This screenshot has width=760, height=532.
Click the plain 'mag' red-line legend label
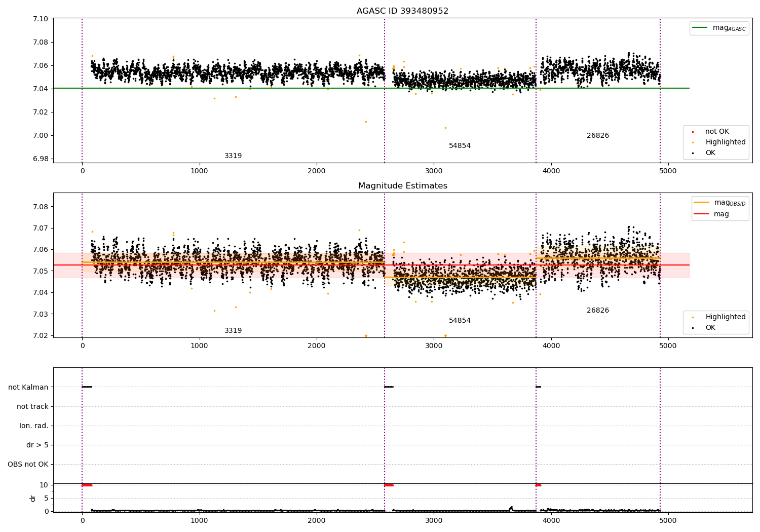(721, 214)
